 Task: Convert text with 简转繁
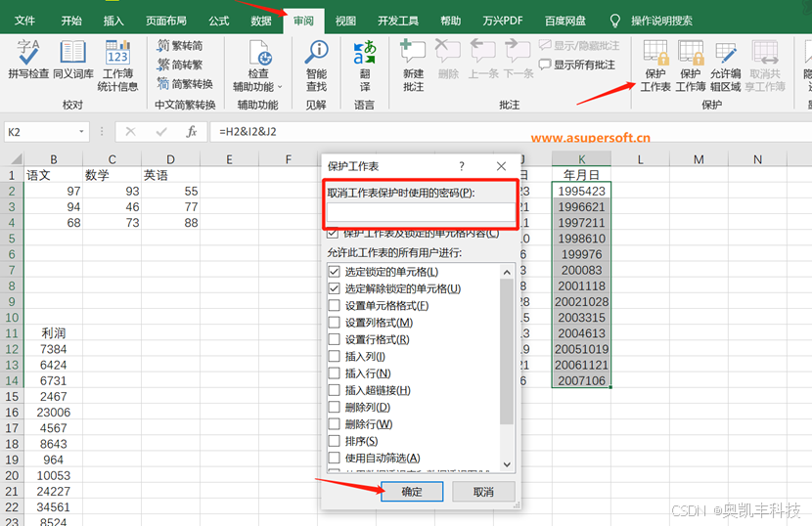pos(180,65)
